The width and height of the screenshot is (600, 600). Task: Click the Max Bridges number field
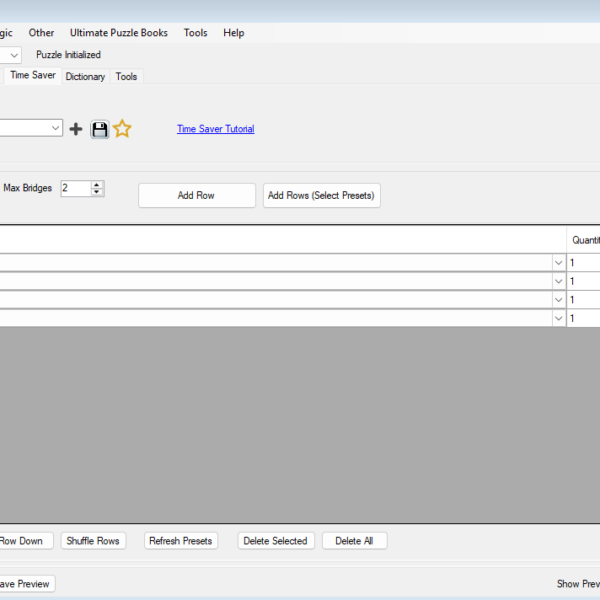[x=74, y=188]
